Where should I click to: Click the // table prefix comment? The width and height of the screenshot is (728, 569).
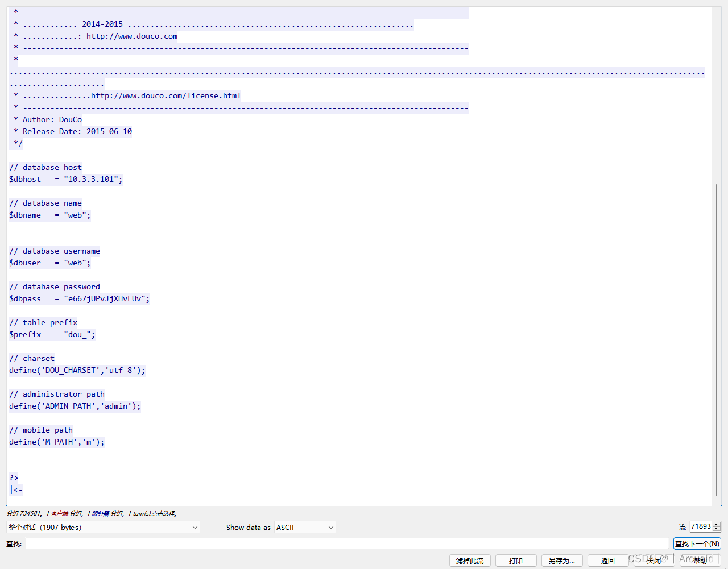43,322
